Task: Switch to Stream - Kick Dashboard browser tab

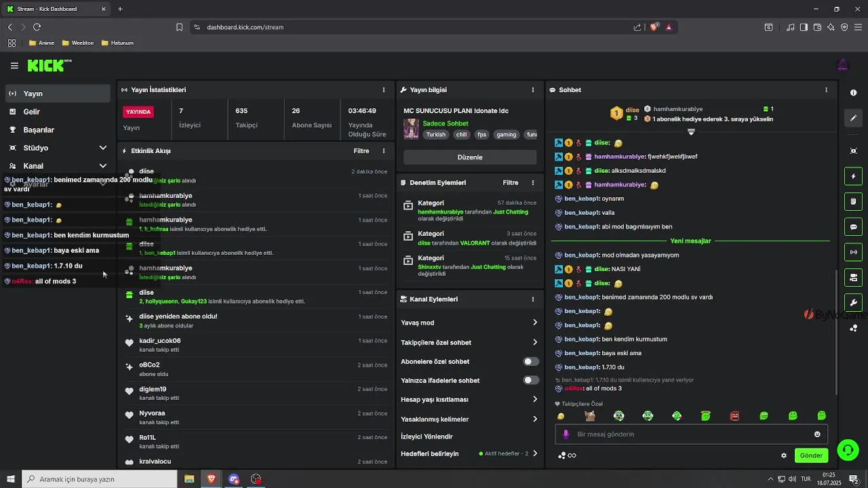Action: pyautogui.click(x=57, y=9)
